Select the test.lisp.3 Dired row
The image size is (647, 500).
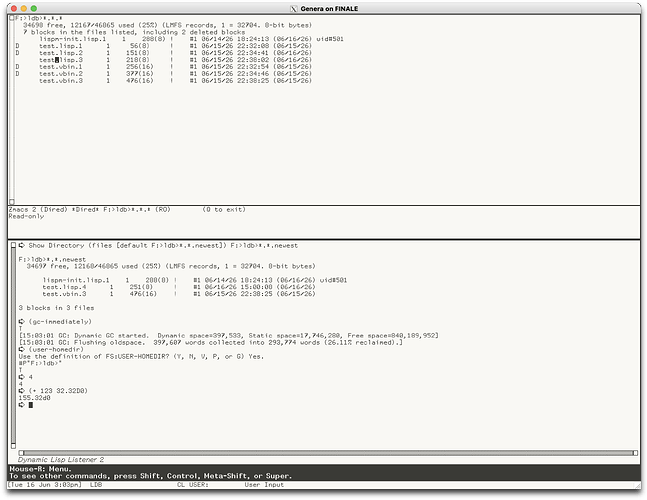[x=176, y=60]
